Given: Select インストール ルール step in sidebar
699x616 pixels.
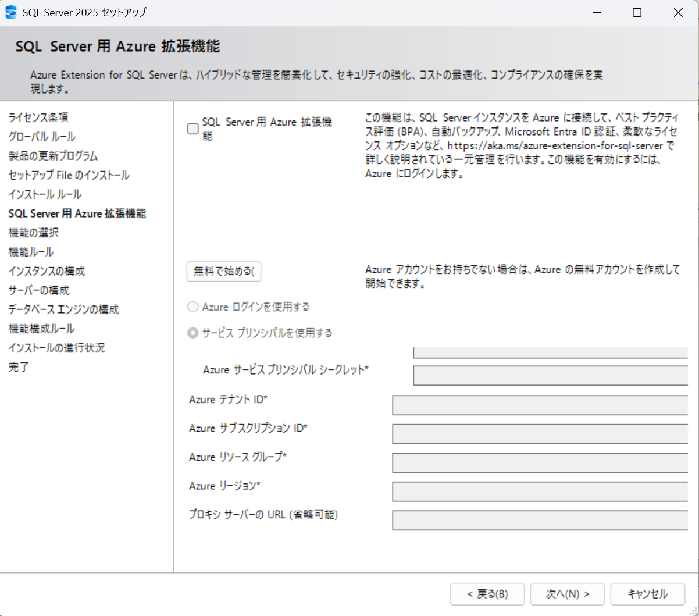Looking at the screenshot, I should 45,194.
